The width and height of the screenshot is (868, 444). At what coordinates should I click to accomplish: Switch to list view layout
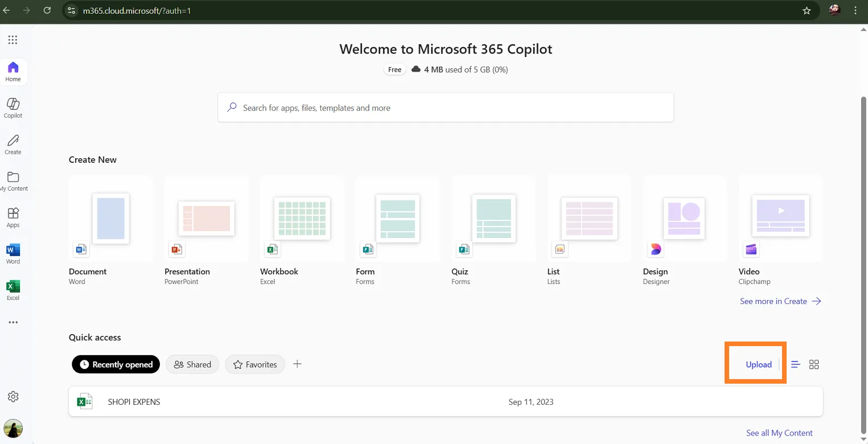click(x=796, y=364)
